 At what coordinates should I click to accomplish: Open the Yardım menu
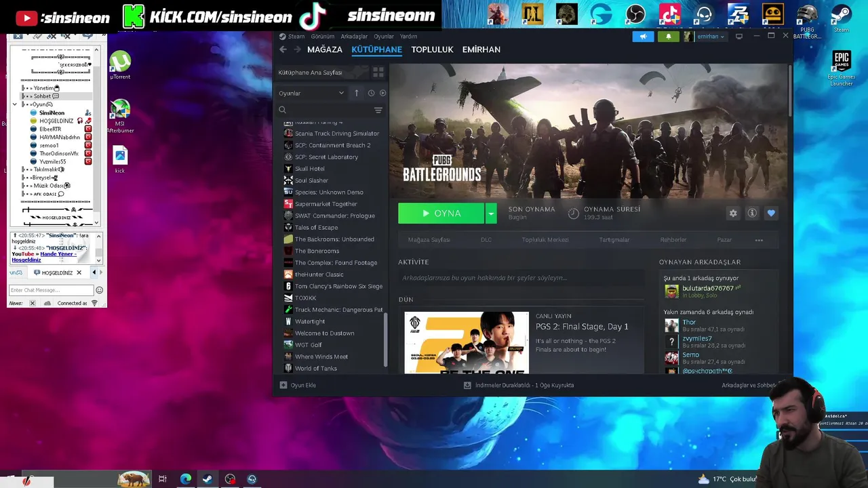pos(408,37)
